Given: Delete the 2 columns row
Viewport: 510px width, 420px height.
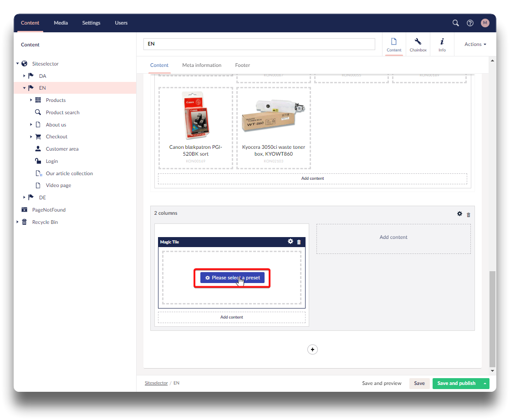Looking at the screenshot, I should pyautogui.click(x=469, y=215).
